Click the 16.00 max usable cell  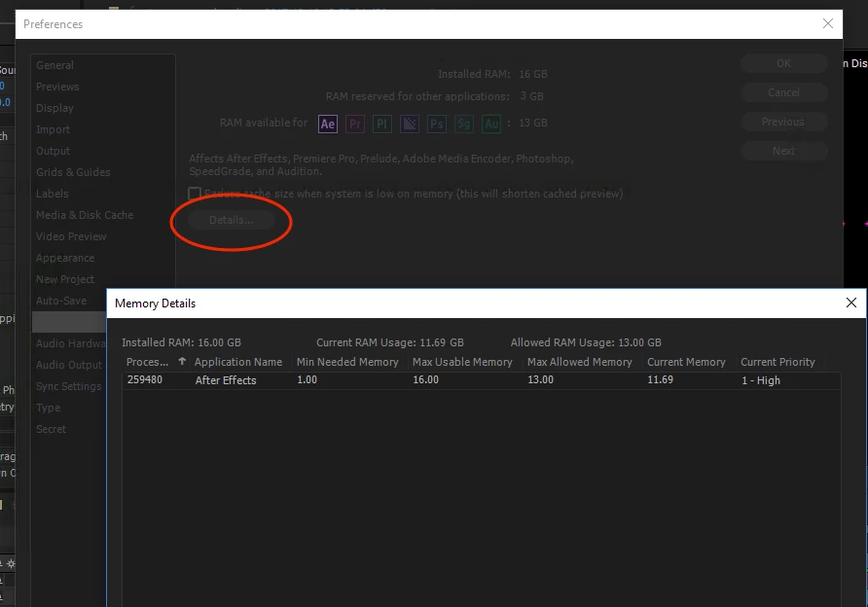(425, 379)
